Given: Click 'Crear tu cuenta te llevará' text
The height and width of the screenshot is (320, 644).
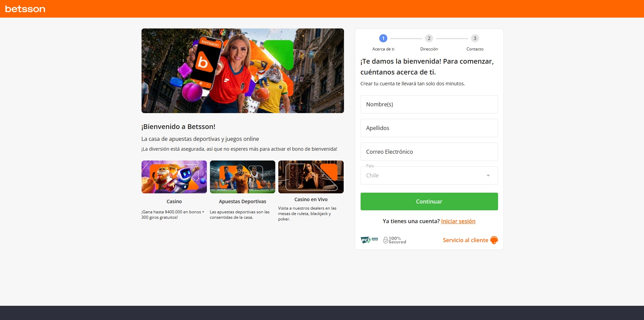Looking at the screenshot, I should 412,84.
